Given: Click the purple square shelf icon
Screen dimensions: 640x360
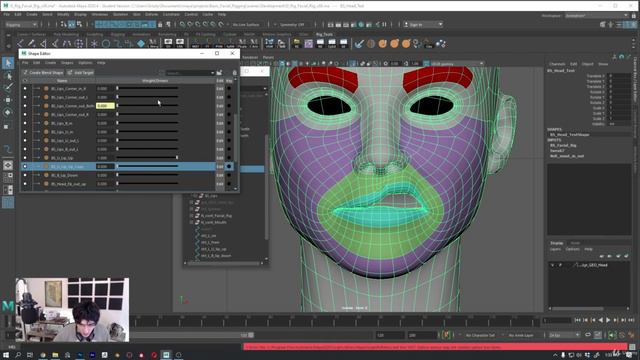Looking at the screenshot, I should point(309,43).
